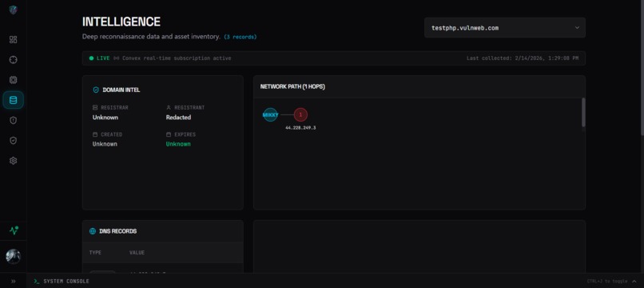
Task: Click the Last collected timestamp text
Action: click(x=523, y=58)
